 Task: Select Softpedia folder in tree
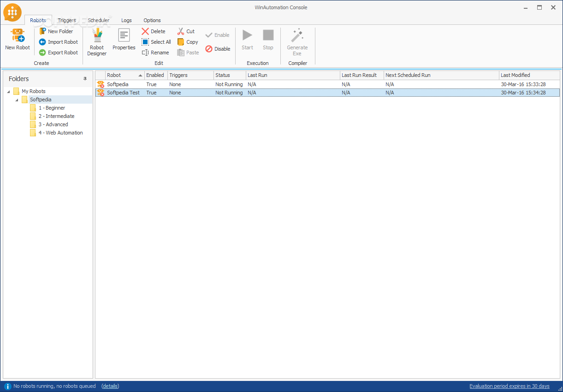[x=41, y=99]
